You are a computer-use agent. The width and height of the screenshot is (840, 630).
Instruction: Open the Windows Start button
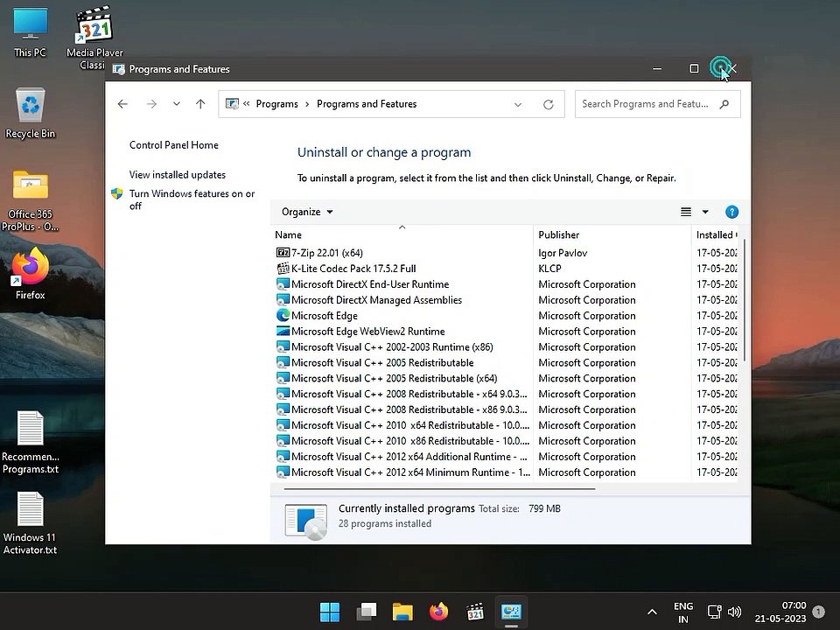[330, 612]
